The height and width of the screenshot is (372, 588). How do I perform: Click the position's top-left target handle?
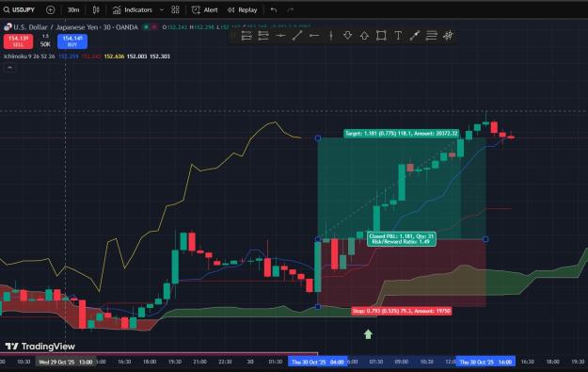[x=318, y=138]
